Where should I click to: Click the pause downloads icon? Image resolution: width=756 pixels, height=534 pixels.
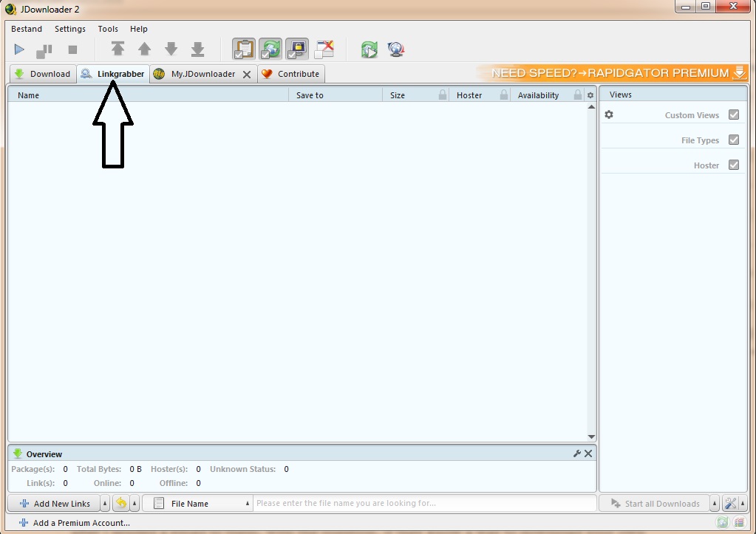click(x=44, y=50)
